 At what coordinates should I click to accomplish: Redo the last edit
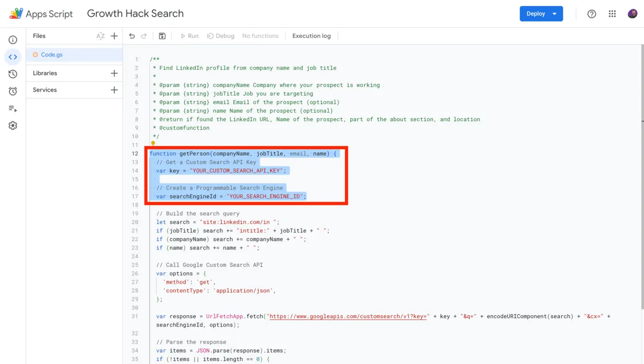[144, 36]
